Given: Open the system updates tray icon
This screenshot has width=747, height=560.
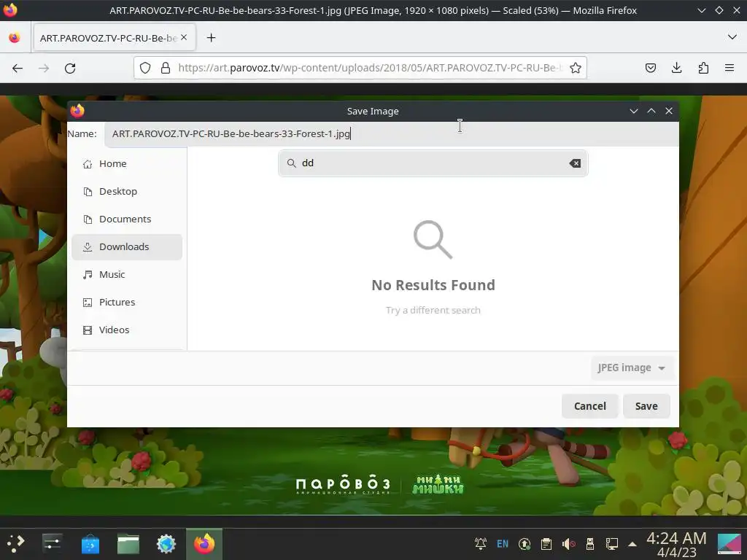Looking at the screenshot, I should click(x=525, y=543).
